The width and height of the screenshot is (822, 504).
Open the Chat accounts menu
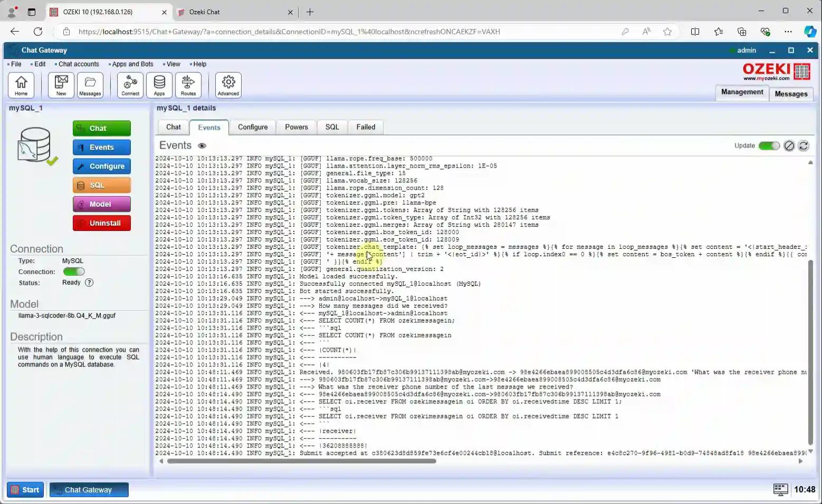tap(78, 64)
